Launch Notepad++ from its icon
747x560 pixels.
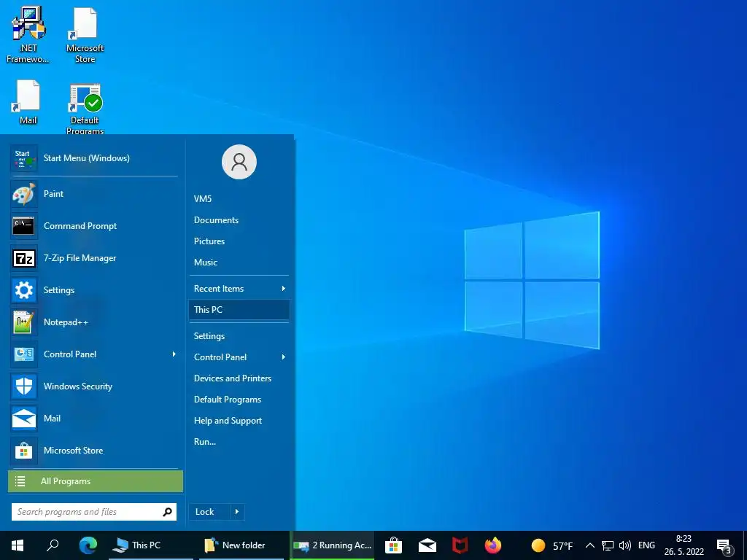[24, 322]
